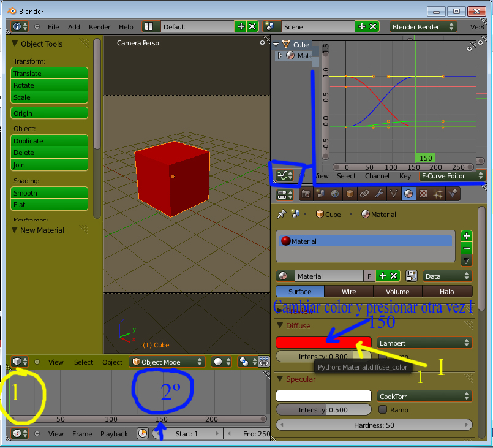
Task: Open the Modifiers tab (wrench icon)
Action: pos(379,194)
